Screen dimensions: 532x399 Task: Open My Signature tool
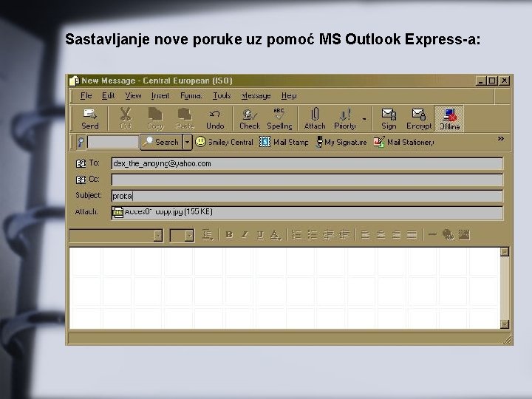click(x=341, y=142)
